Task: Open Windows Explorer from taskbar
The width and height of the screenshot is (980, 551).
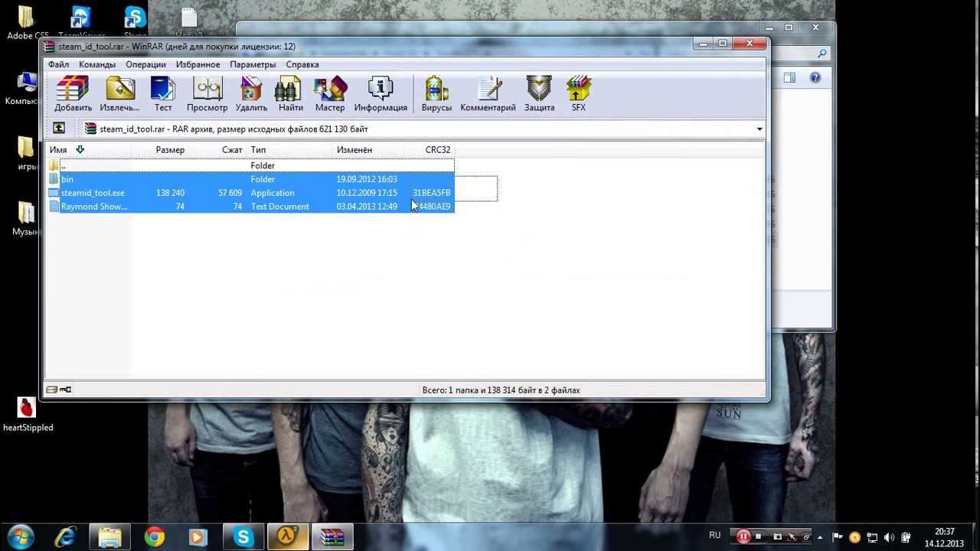Action: 110,537
